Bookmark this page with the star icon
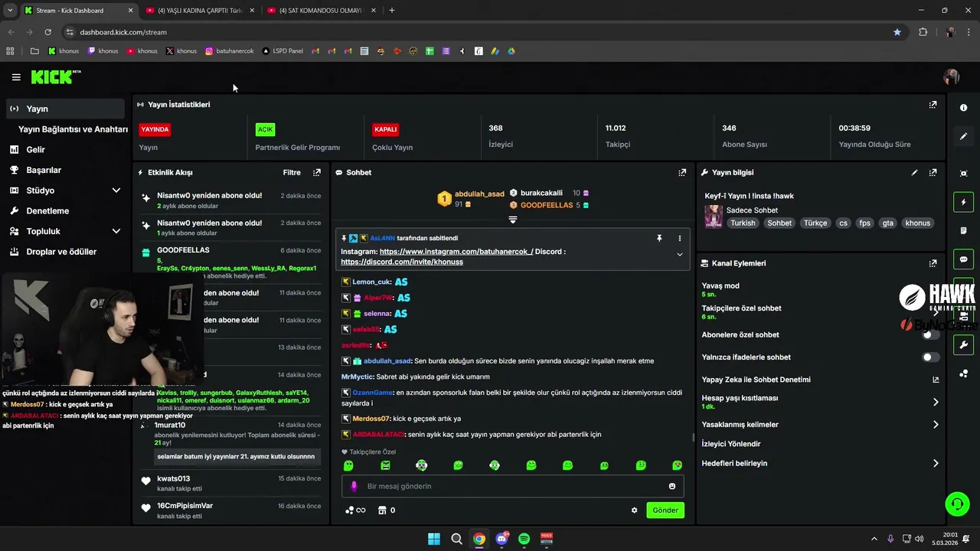 click(897, 32)
